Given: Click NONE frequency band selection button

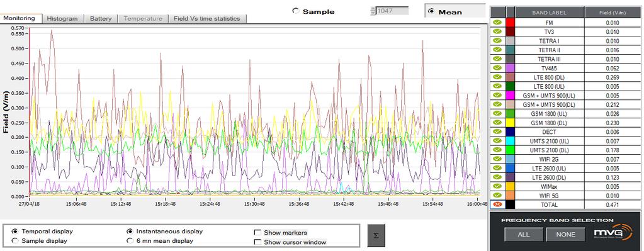Looking at the screenshot, I should [565, 235].
